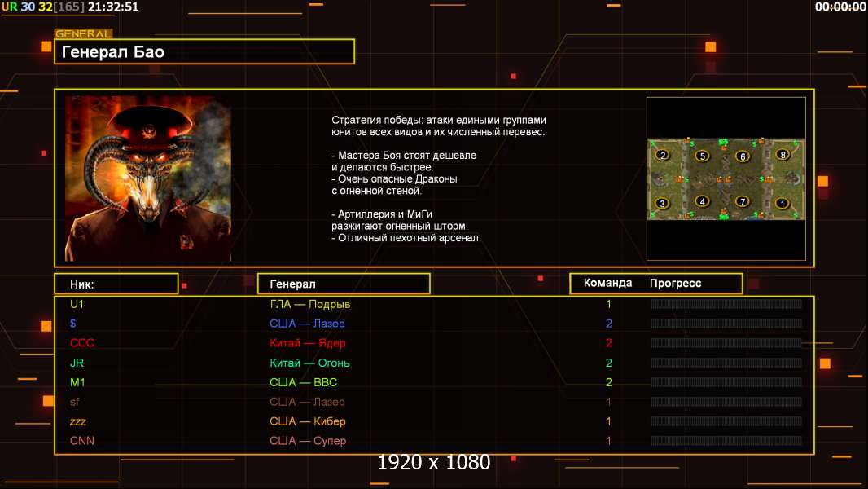Click the progress bar for sf

(x=726, y=402)
